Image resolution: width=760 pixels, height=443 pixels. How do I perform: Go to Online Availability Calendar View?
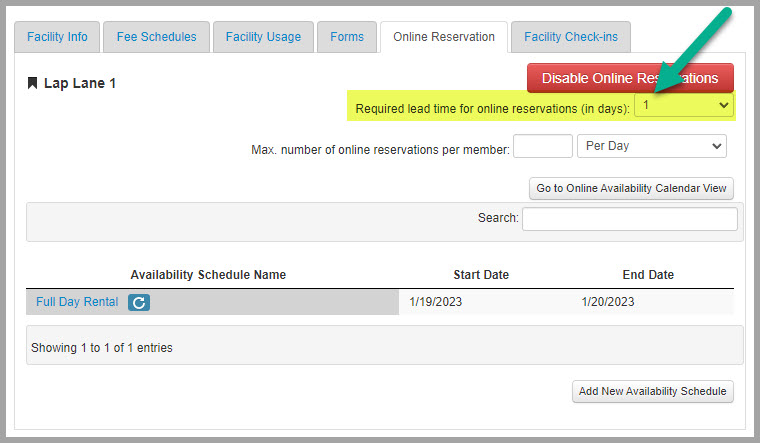pyautogui.click(x=631, y=188)
